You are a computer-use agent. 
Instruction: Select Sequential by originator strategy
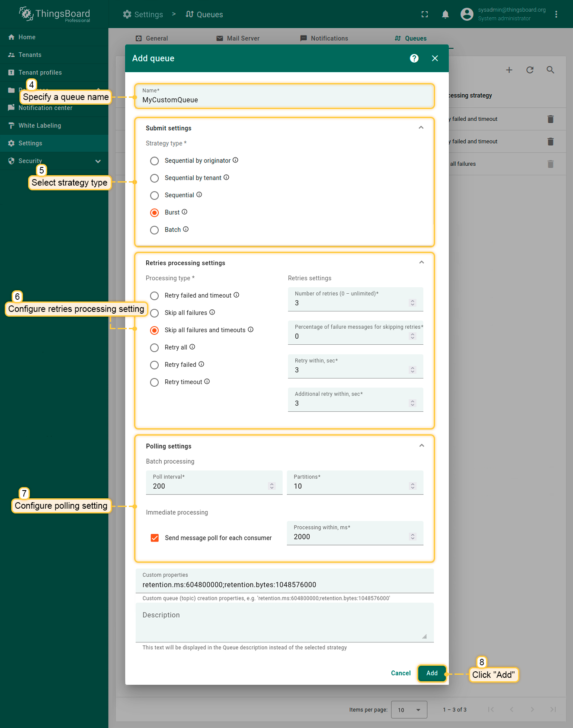tap(154, 161)
